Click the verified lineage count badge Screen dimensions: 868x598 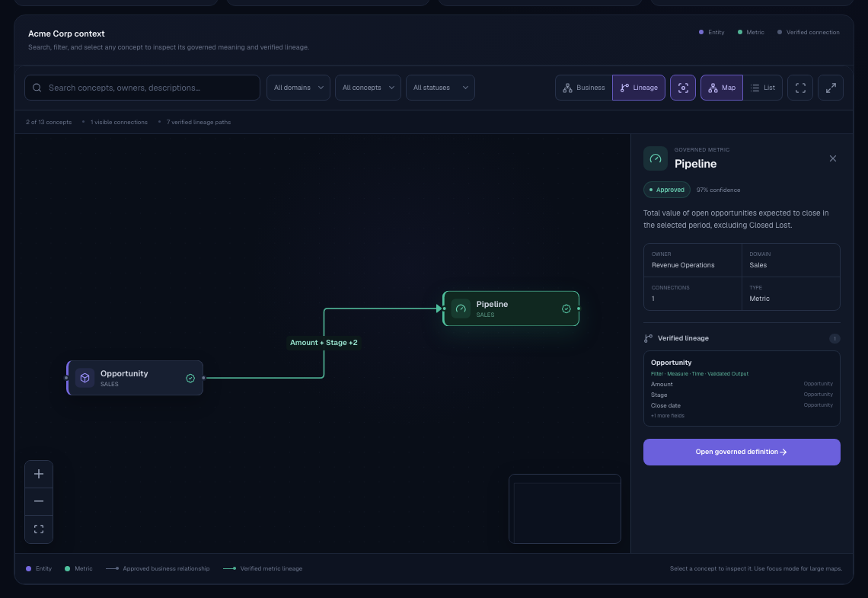[834, 338]
